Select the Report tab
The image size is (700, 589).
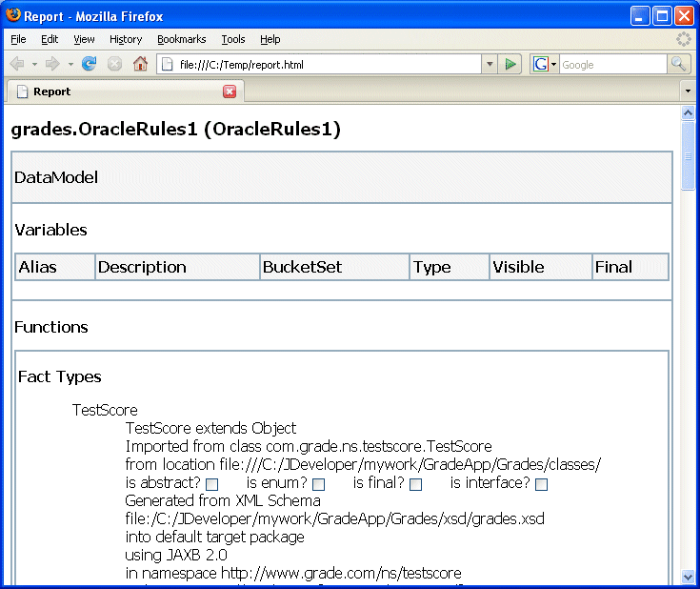[125, 91]
